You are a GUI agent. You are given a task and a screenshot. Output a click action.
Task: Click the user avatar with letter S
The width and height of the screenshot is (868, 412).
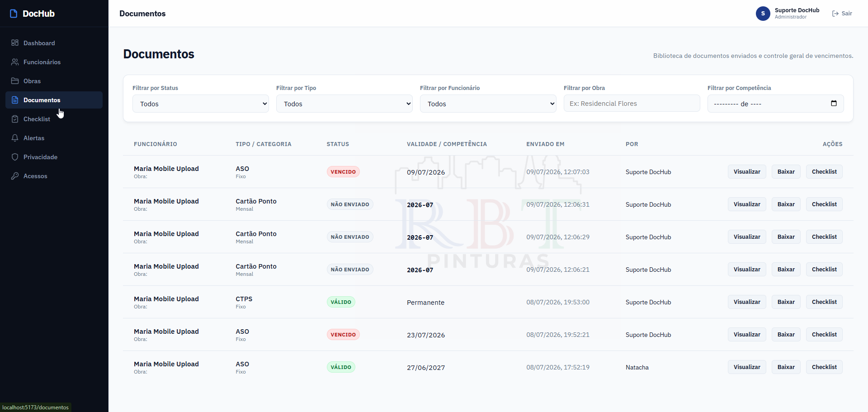pyautogui.click(x=763, y=14)
